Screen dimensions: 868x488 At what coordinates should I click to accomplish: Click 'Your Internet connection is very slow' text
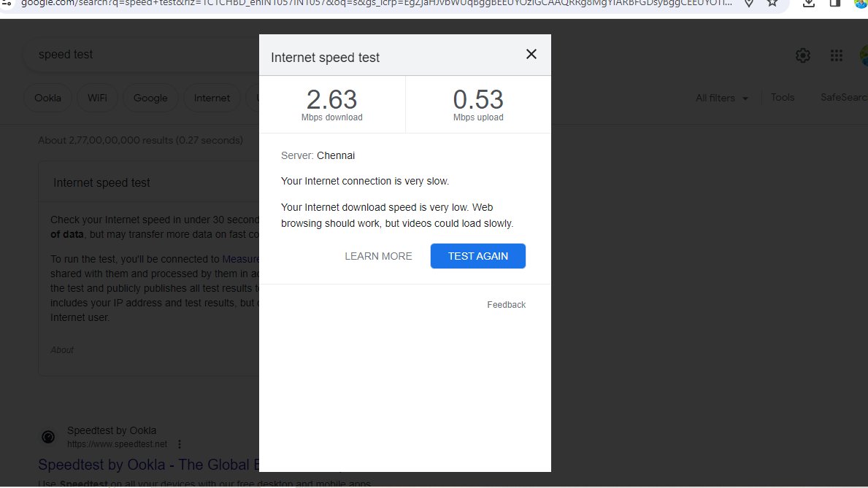[x=365, y=181]
